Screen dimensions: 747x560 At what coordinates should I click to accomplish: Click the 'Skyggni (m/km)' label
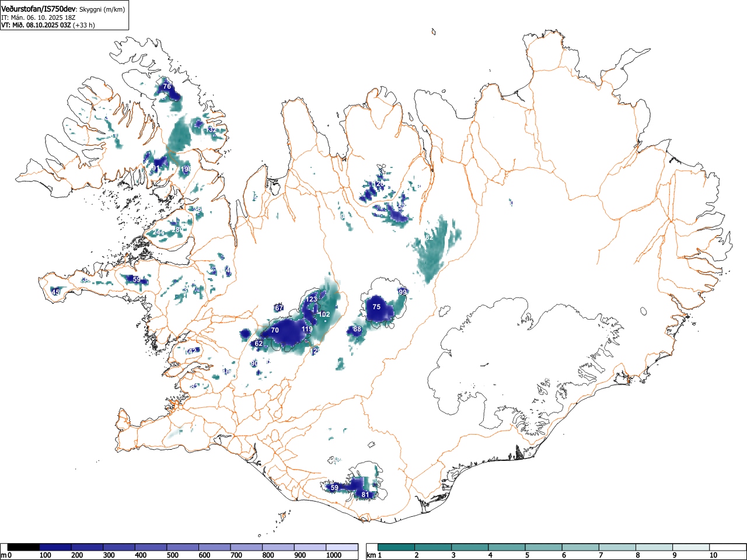pos(102,9)
